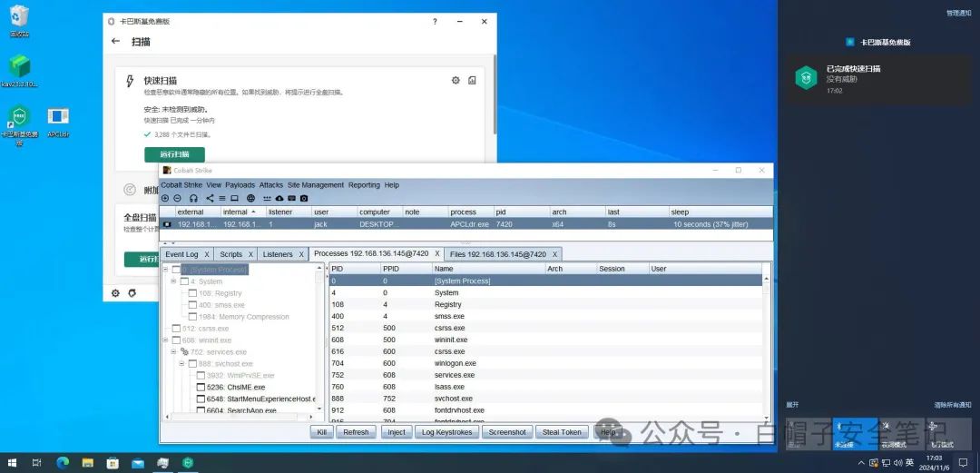
Task: Expand notifications with the 展开 link
Action: 792,405
